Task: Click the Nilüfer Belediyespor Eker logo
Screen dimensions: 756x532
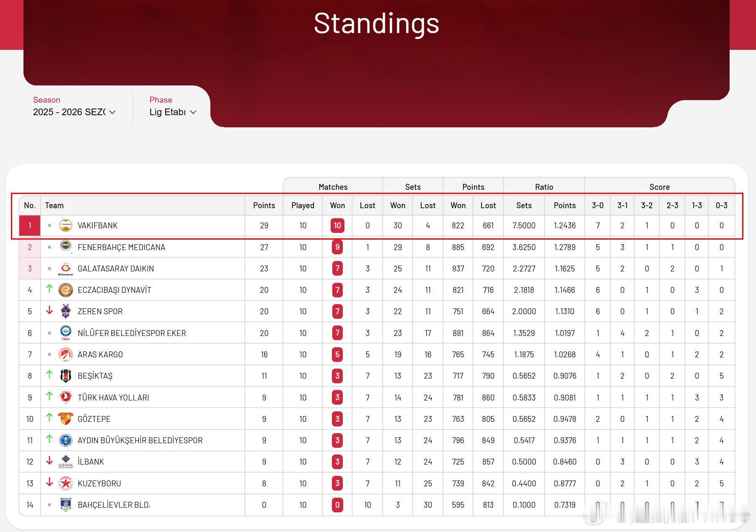Action: tap(66, 333)
